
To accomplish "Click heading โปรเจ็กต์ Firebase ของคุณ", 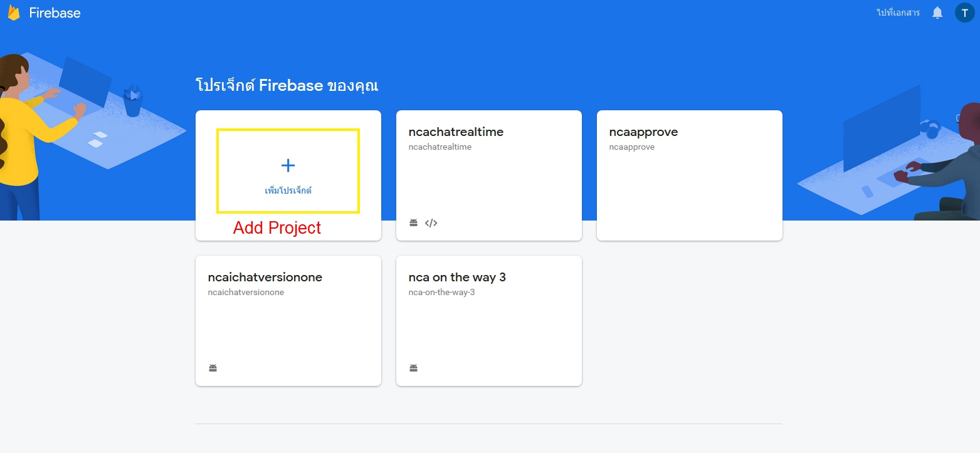I will pos(287,85).
